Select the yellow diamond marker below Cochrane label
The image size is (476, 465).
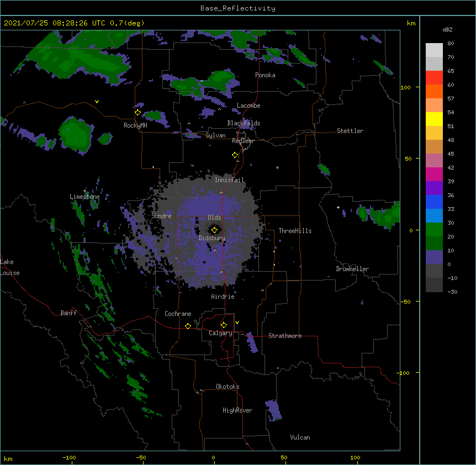pyautogui.click(x=188, y=326)
